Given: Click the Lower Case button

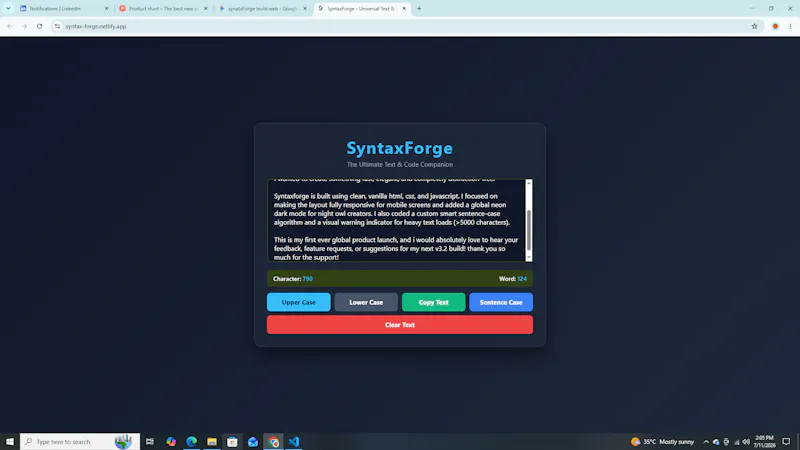Looking at the screenshot, I should click(366, 302).
